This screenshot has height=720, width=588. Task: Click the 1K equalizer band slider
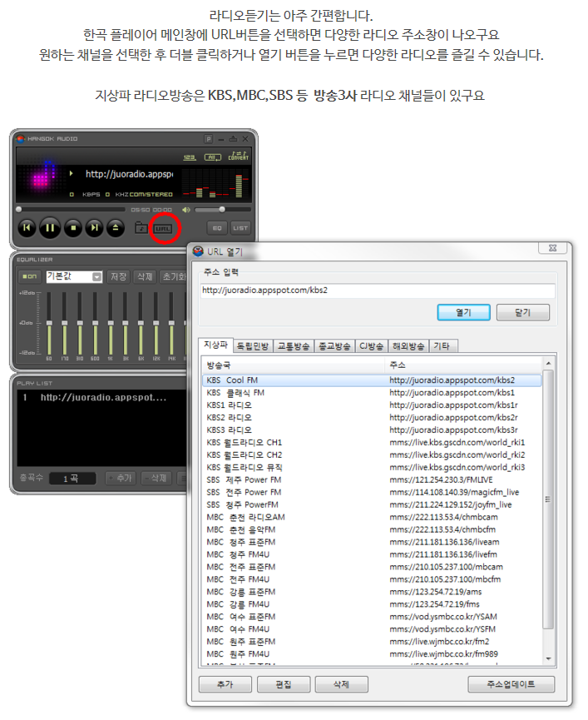110,324
